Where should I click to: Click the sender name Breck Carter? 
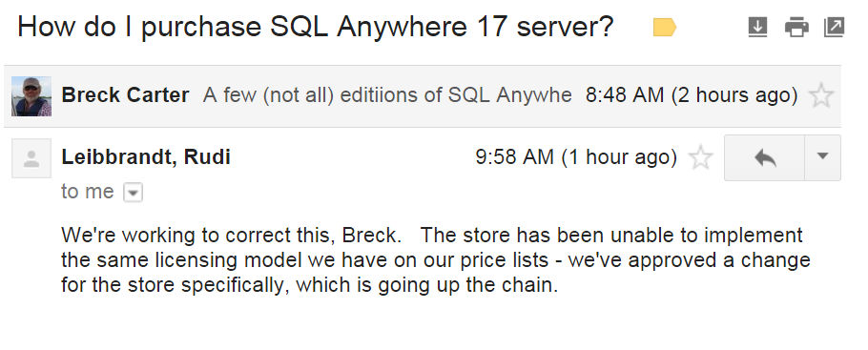[x=125, y=95]
